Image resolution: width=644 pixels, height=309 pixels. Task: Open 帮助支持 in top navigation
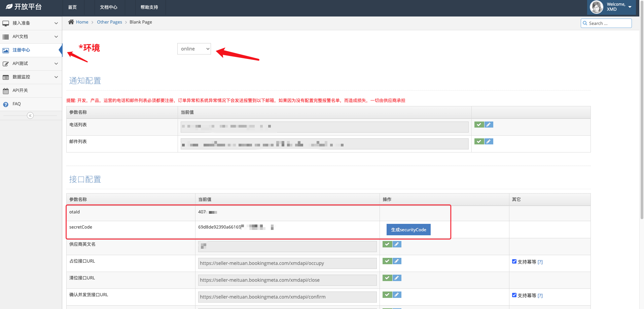point(149,7)
